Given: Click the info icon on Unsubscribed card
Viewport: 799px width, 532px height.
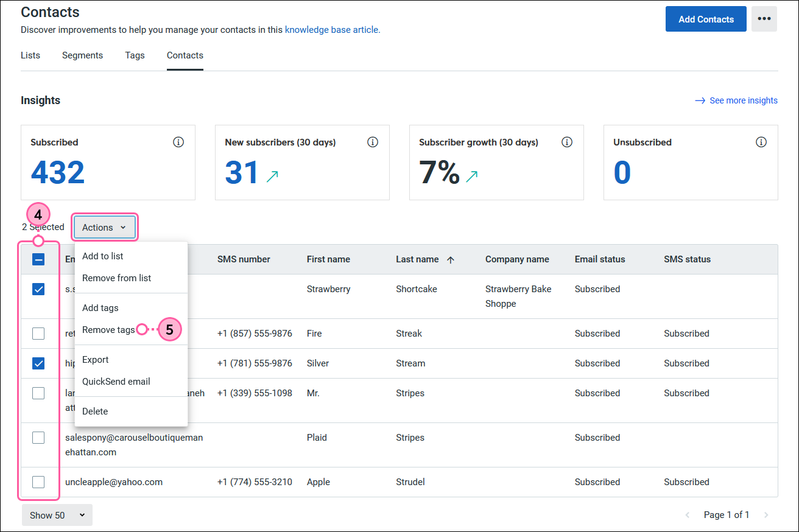Looking at the screenshot, I should pos(761,142).
